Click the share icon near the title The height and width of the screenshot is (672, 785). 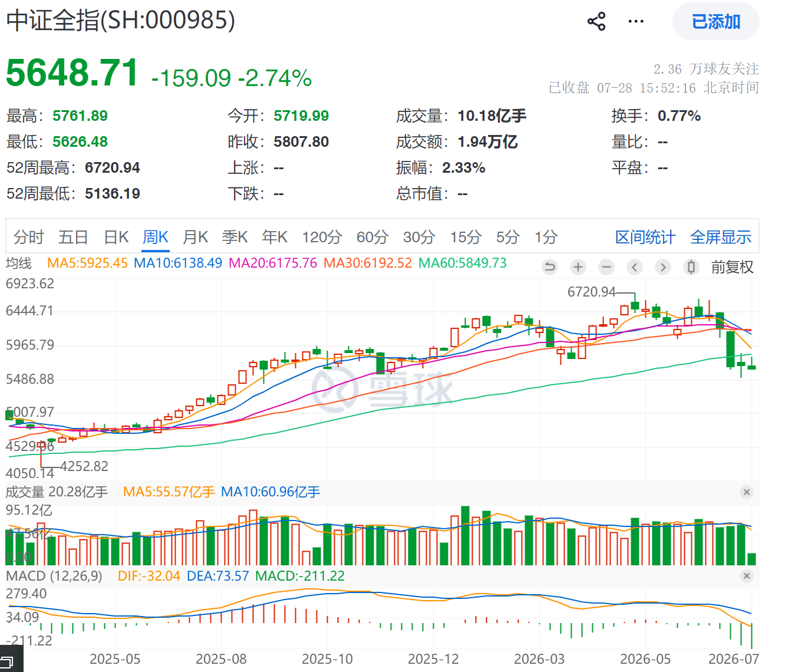[596, 22]
